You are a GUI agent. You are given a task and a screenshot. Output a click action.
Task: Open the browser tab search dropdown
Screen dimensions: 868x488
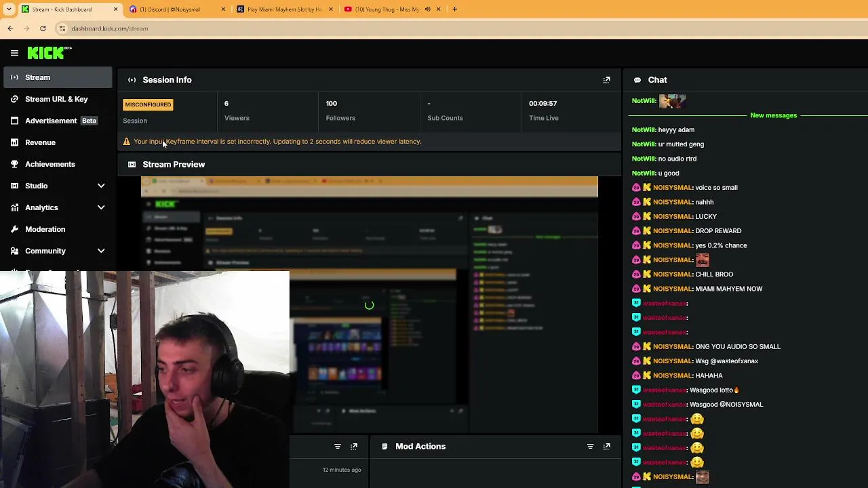9,9
